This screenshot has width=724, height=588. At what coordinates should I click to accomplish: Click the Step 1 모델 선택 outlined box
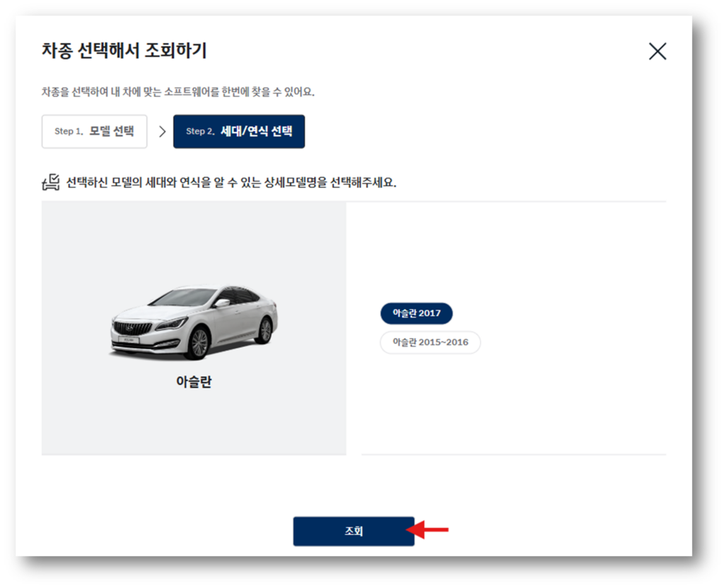tap(94, 131)
